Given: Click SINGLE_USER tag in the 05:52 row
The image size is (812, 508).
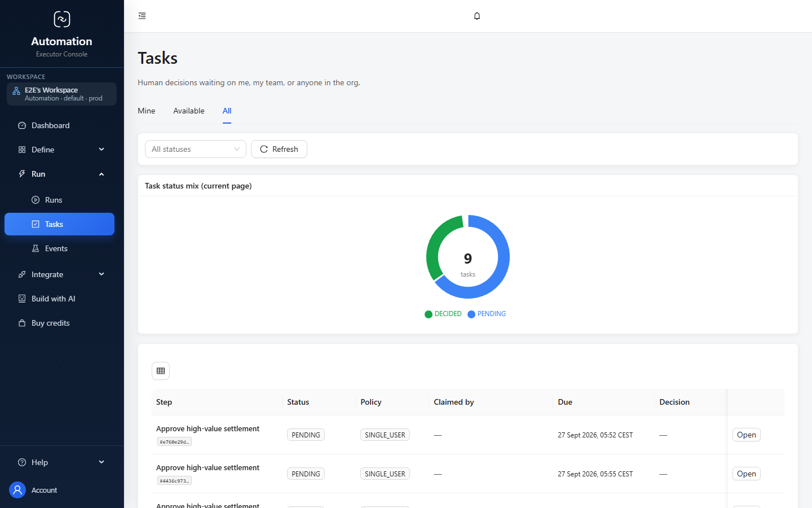Looking at the screenshot, I should (385, 435).
